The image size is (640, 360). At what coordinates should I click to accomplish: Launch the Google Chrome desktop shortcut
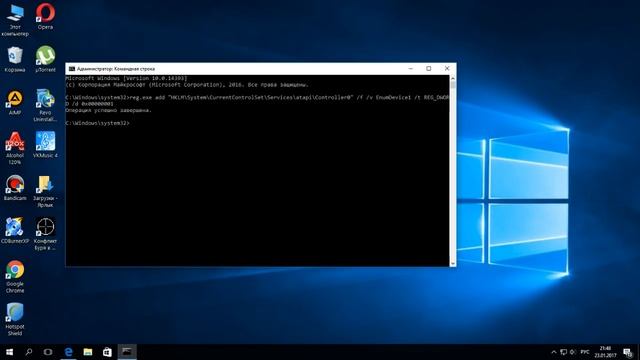coord(15,277)
